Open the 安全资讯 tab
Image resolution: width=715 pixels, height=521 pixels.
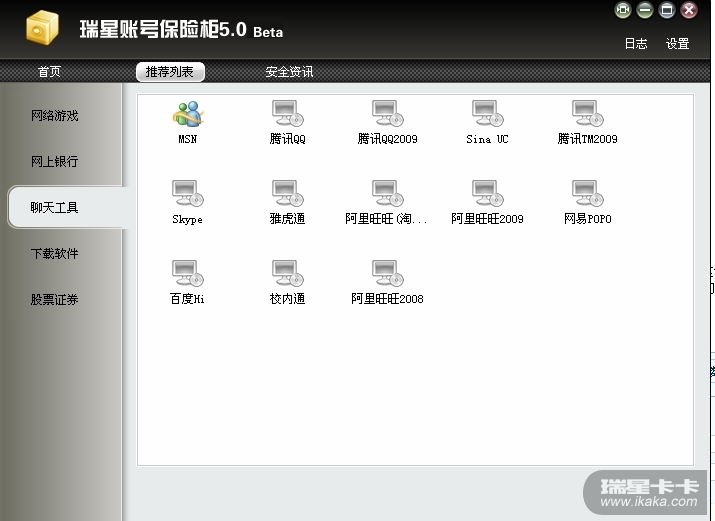[x=290, y=72]
